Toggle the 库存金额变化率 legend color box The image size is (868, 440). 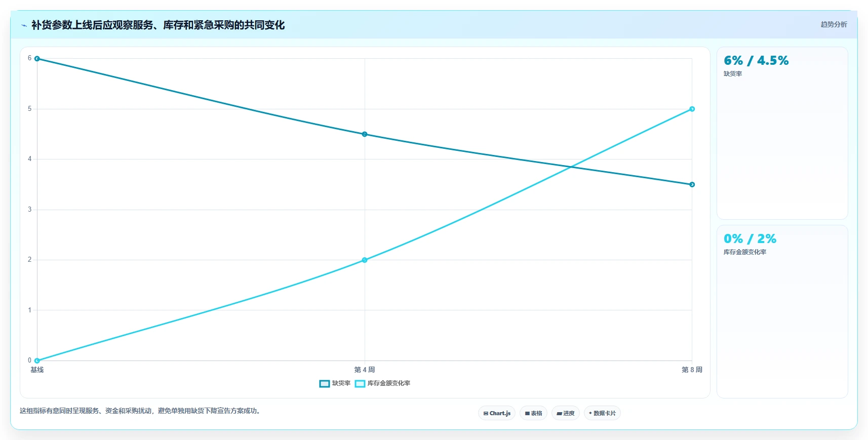pos(360,383)
